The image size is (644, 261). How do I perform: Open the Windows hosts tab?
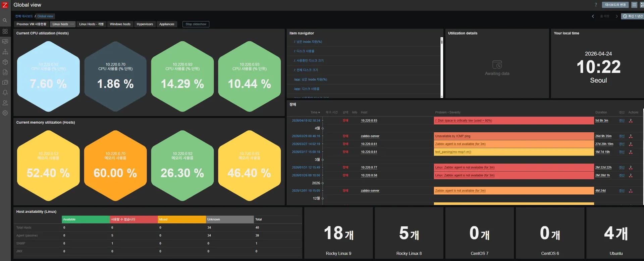120,24
